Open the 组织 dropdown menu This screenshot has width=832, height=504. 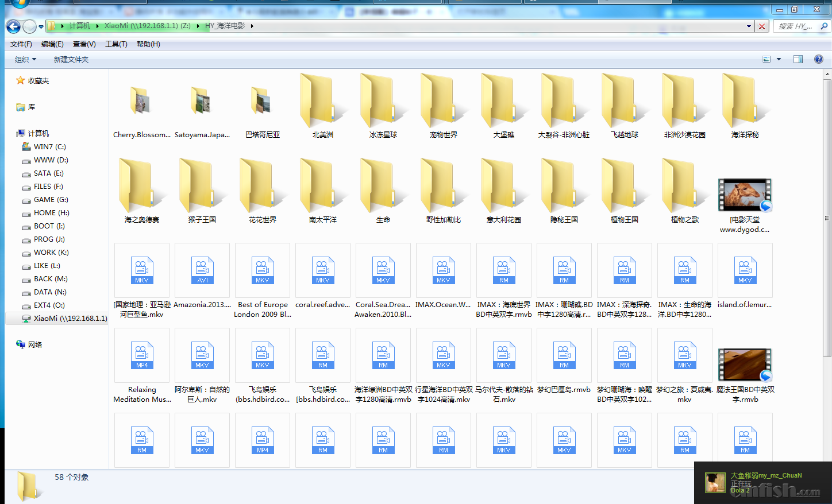point(25,60)
